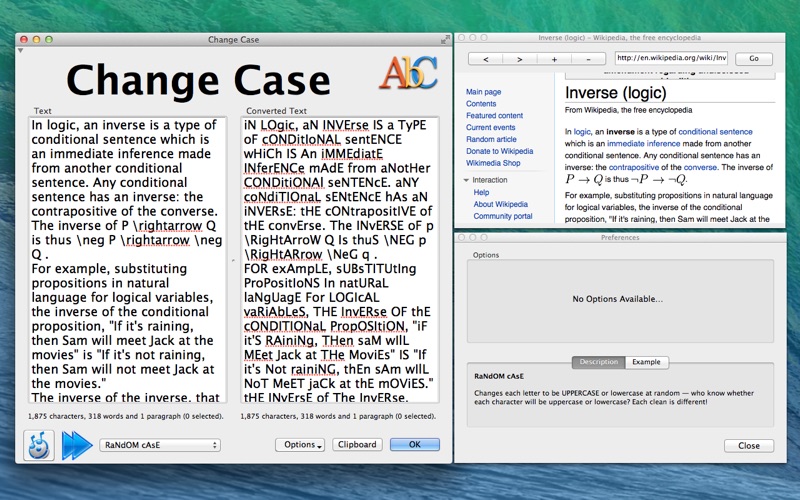Image resolution: width=800 pixels, height=500 pixels.
Task: Zoom in with the + browser button
Action: [x=554, y=59]
